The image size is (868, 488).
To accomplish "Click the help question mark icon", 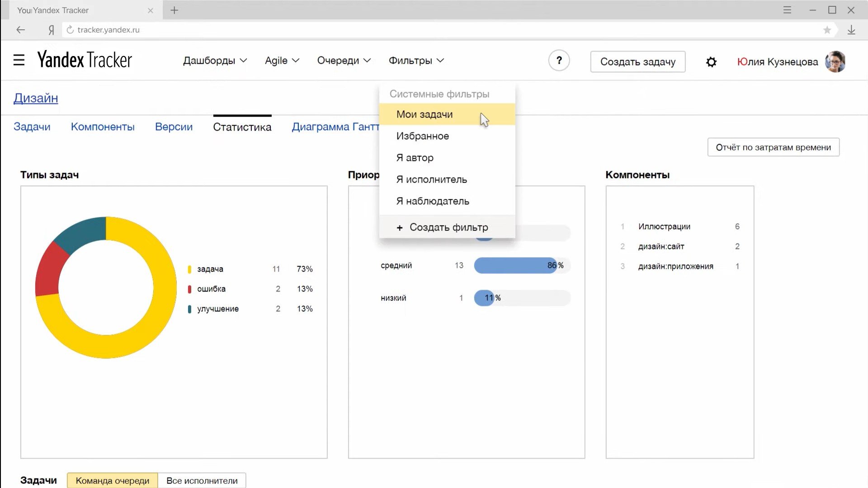I will click(559, 61).
